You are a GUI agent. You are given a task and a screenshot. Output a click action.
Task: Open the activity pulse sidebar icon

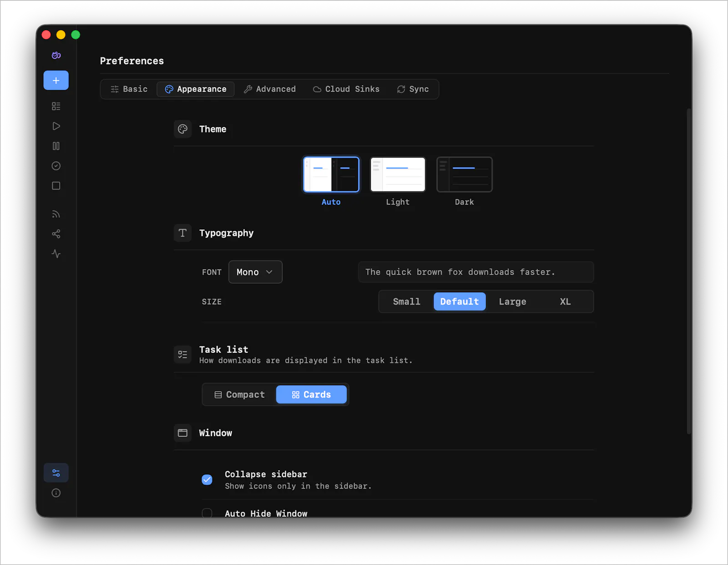56,254
